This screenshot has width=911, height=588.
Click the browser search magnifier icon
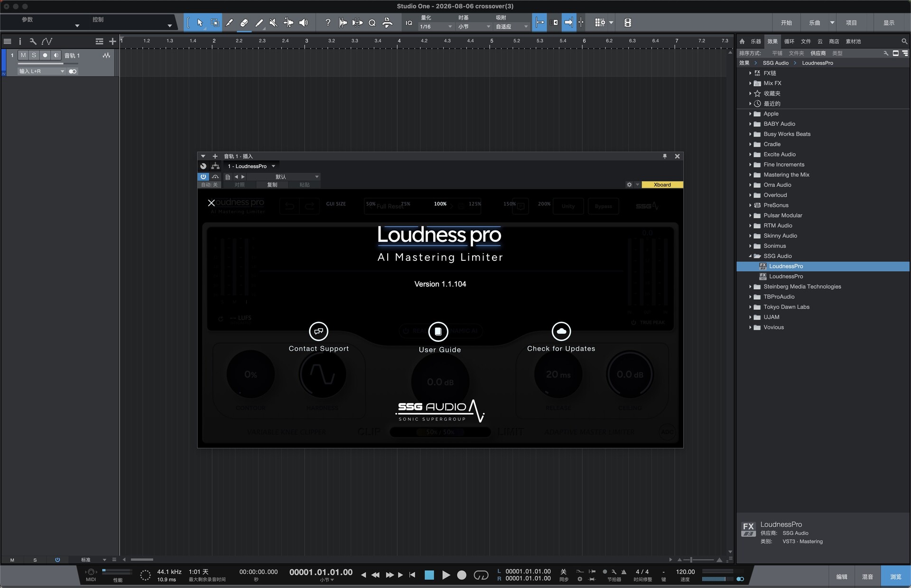(x=904, y=41)
